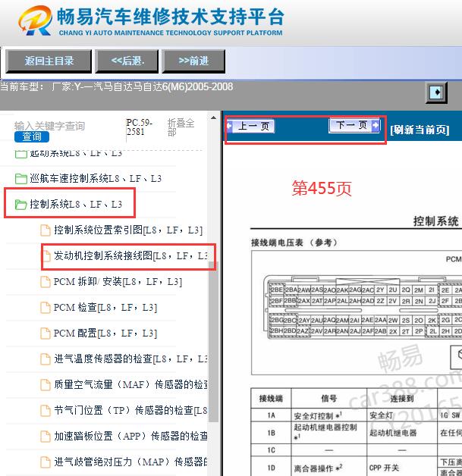Viewport: 462px width, 476px height.
Task: Open 发动机控制系统接线图 document
Action: pos(130,256)
